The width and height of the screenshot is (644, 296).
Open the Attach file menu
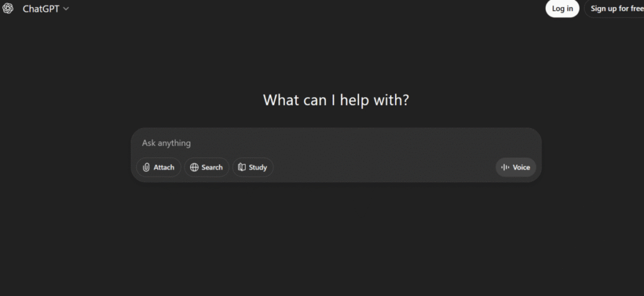click(158, 168)
